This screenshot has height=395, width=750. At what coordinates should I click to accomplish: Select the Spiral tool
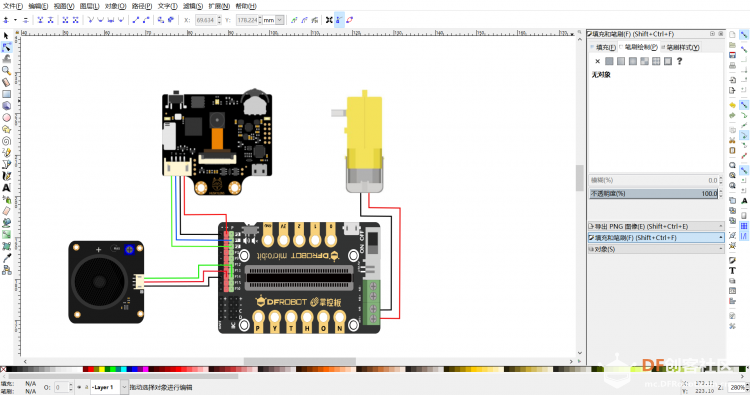pos(6,141)
